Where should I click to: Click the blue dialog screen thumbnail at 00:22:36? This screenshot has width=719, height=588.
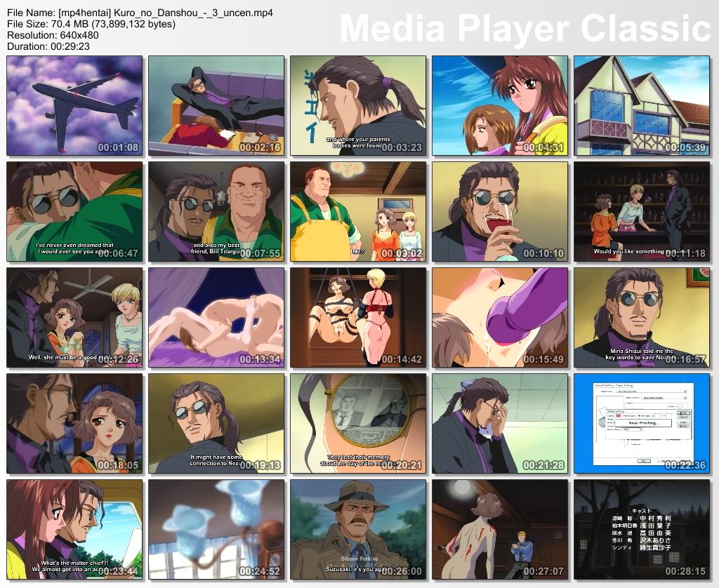tap(642, 424)
